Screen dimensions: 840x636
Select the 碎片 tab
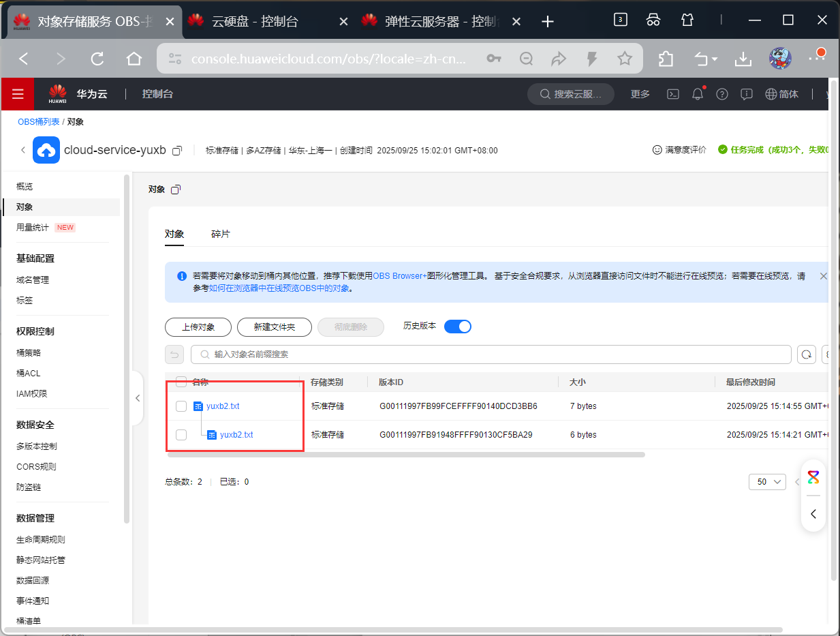tap(221, 234)
